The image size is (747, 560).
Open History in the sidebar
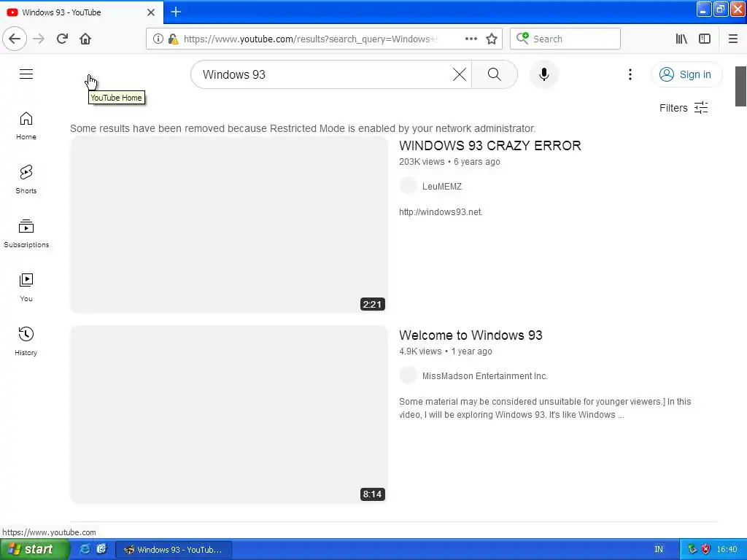click(26, 341)
